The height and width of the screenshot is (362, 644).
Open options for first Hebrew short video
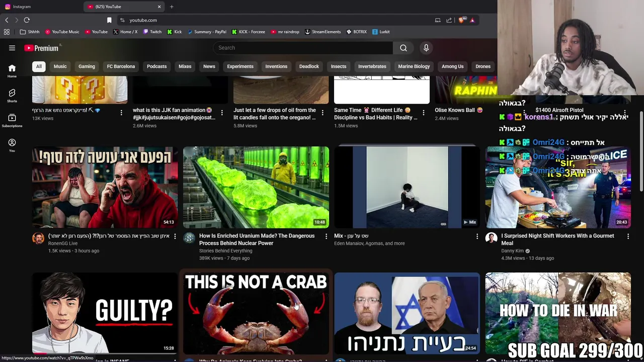(121, 113)
